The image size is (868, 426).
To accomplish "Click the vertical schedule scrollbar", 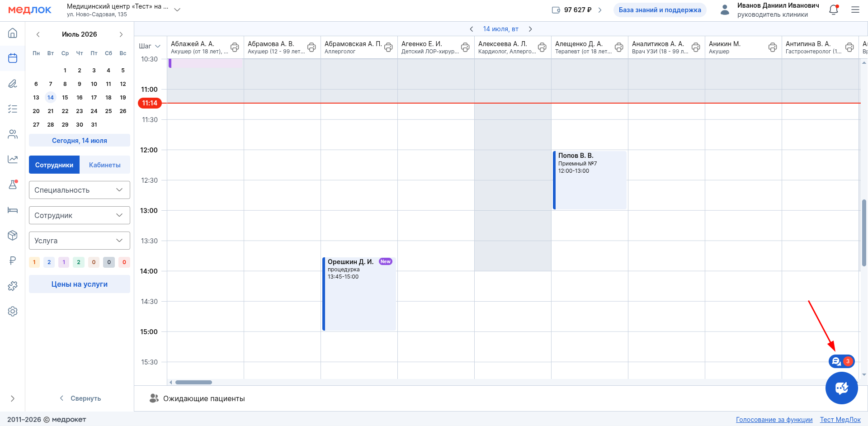I will tap(864, 232).
